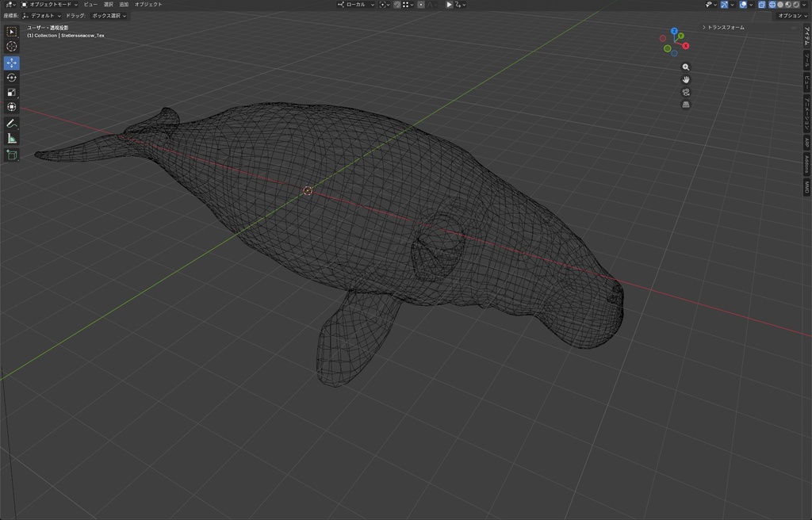Click the 3D cursor at the world origin
Screen dimensions: 812x520
(x=308, y=190)
